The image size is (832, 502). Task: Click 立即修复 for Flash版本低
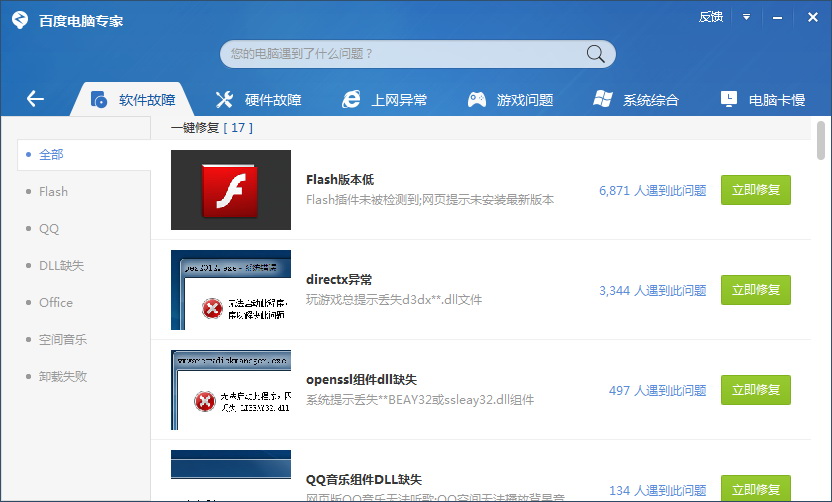click(x=756, y=190)
